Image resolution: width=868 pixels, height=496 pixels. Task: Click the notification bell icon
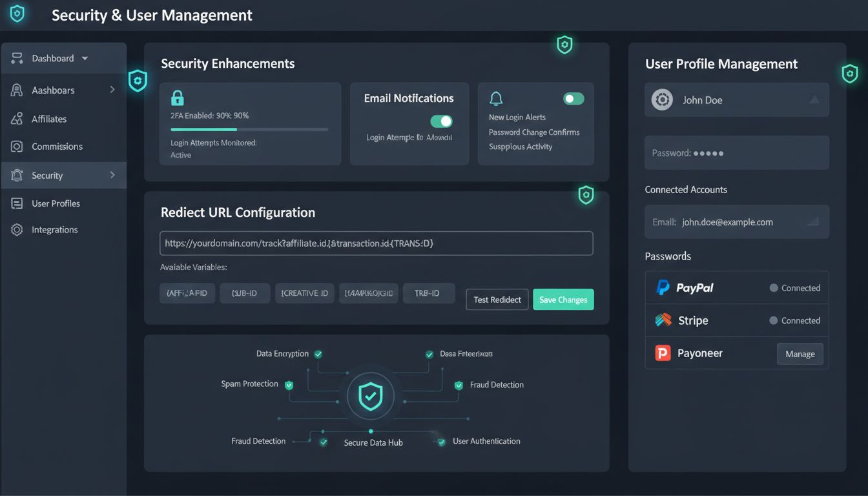pyautogui.click(x=495, y=99)
